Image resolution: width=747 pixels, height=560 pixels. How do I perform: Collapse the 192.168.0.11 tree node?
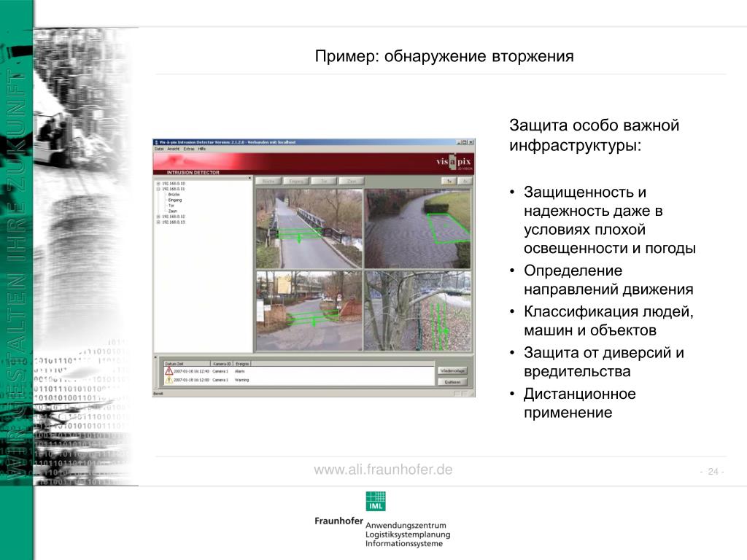tap(158, 189)
